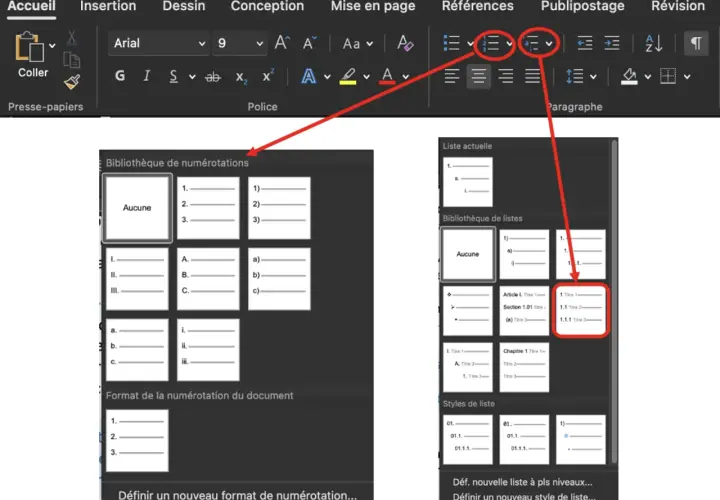This screenshot has height=500, width=720.
Task: Expand line spacing dropdown arrow
Action: point(593,77)
